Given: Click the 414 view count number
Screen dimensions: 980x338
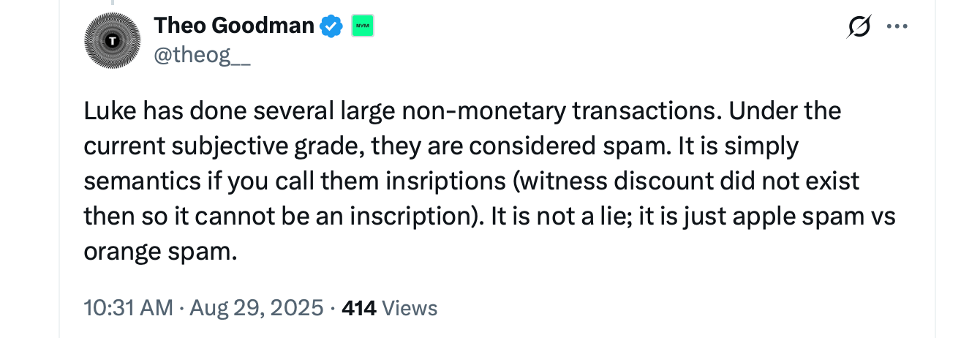Looking at the screenshot, I should (358, 308).
